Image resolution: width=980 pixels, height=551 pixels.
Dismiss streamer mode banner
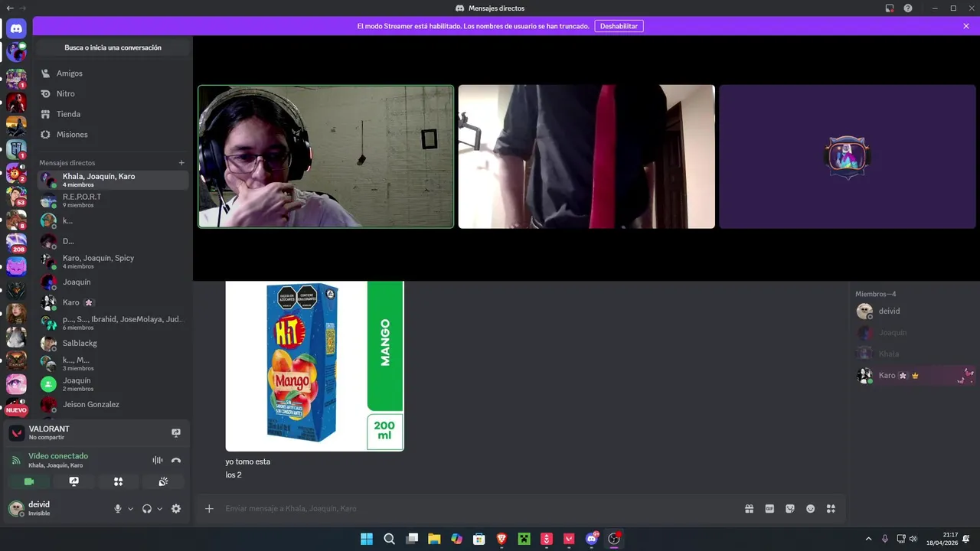pos(966,26)
